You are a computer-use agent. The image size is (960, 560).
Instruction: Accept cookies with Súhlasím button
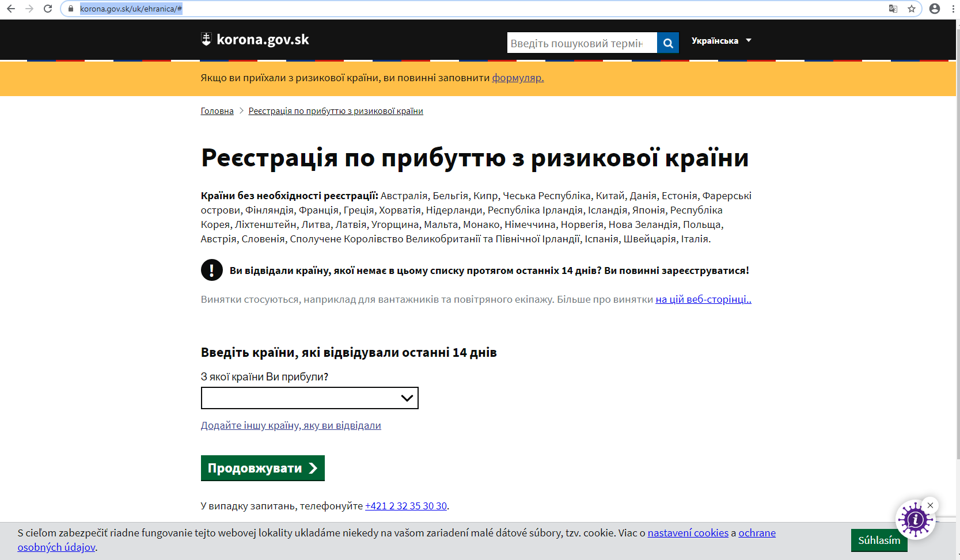tap(879, 540)
